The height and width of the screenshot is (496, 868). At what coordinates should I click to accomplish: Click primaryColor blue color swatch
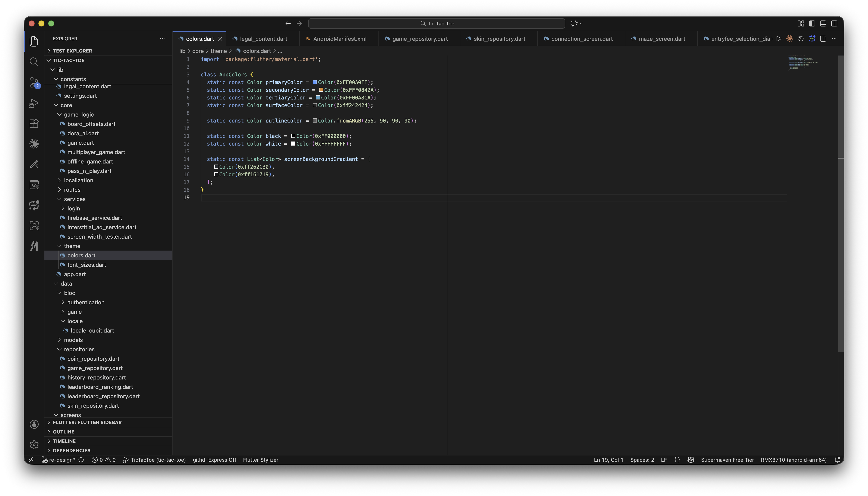click(315, 82)
